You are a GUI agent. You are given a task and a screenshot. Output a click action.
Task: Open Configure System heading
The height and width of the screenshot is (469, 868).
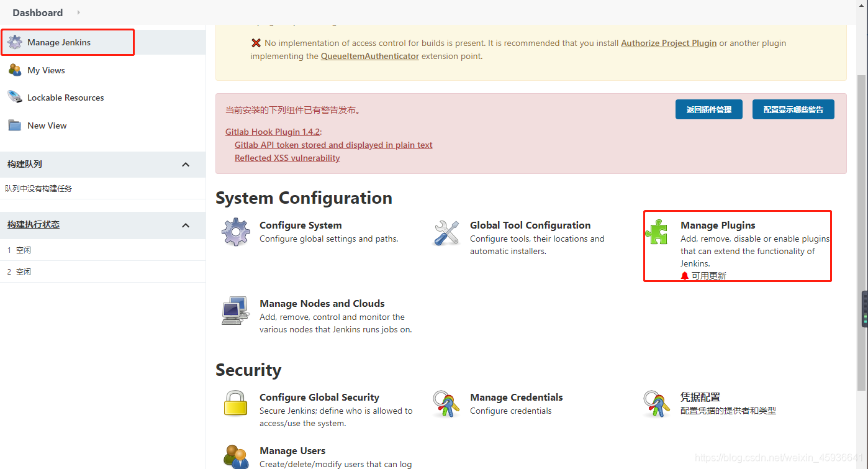coord(301,225)
